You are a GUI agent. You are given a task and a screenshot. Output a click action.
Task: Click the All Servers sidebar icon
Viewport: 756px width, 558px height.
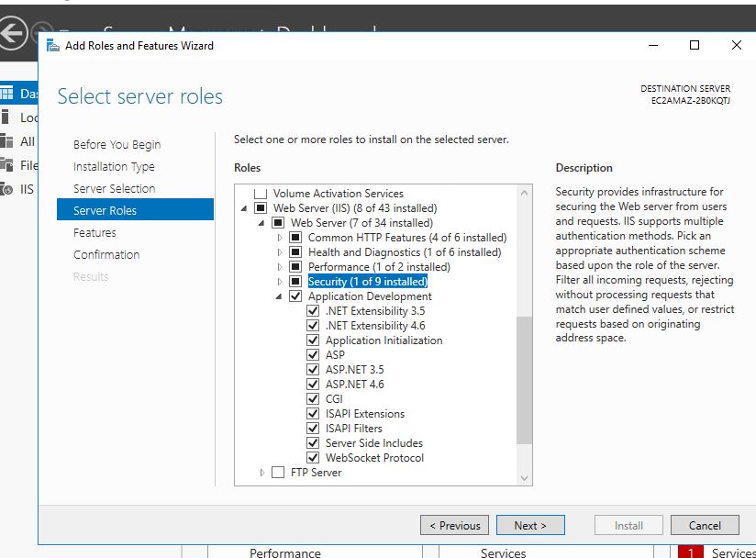tap(8, 141)
